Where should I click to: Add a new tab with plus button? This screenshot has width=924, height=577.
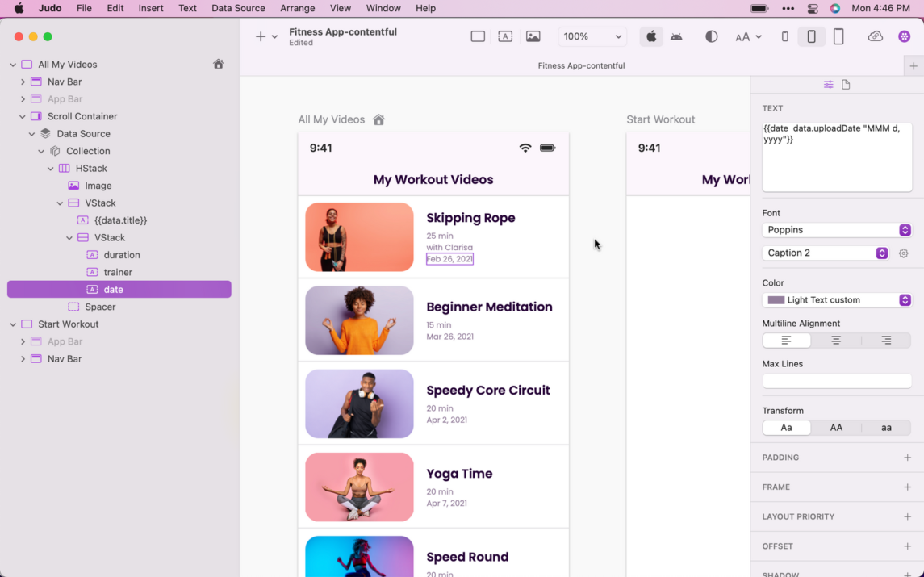[914, 66]
